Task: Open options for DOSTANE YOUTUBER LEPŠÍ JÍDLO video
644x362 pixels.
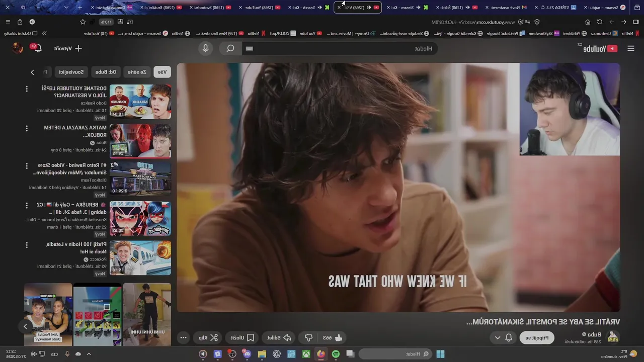Action: tap(27, 89)
